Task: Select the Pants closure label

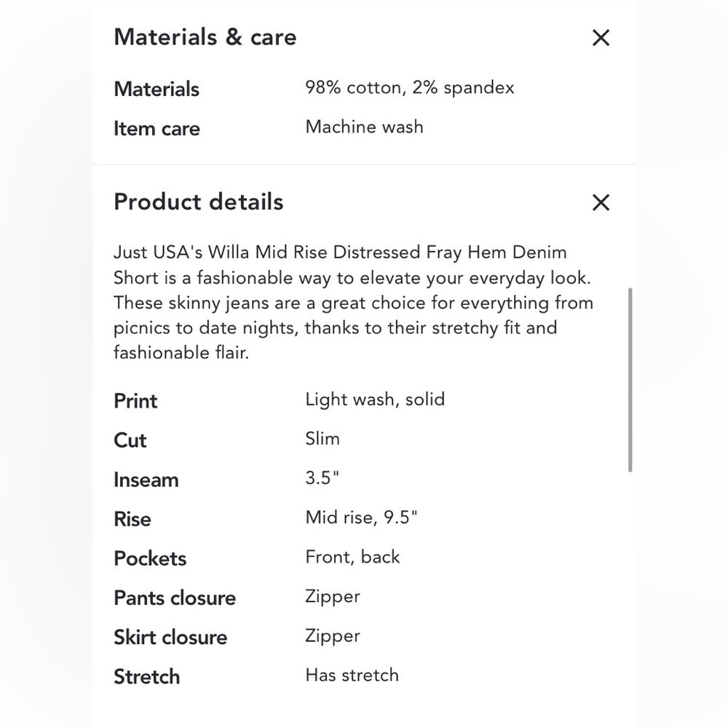Action: point(175,598)
